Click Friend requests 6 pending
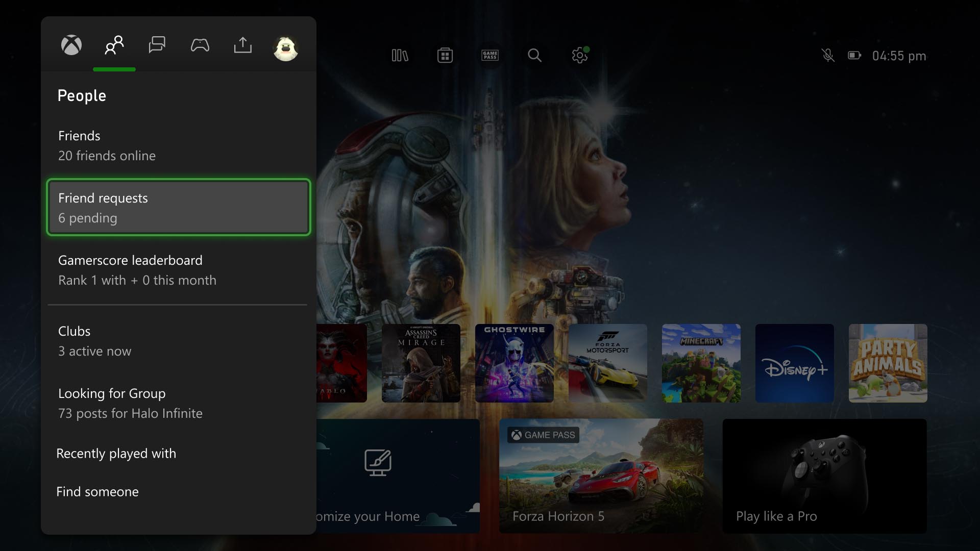The width and height of the screenshot is (980, 551). (x=178, y=207)
